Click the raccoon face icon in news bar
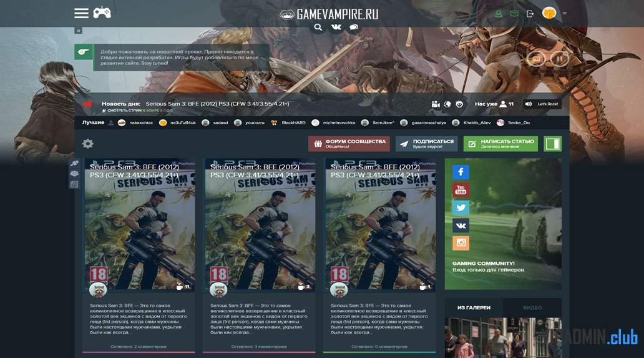644x358 pixels. 459,104
